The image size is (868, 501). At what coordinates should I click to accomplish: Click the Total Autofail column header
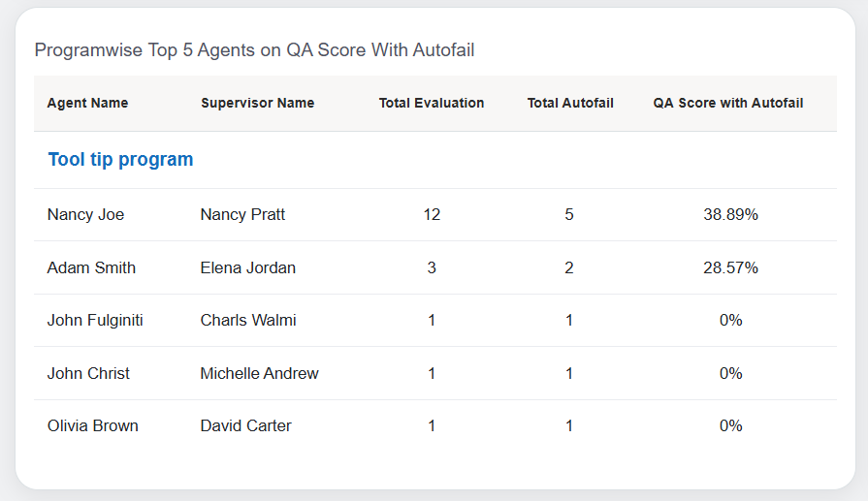tap(570, 104)
